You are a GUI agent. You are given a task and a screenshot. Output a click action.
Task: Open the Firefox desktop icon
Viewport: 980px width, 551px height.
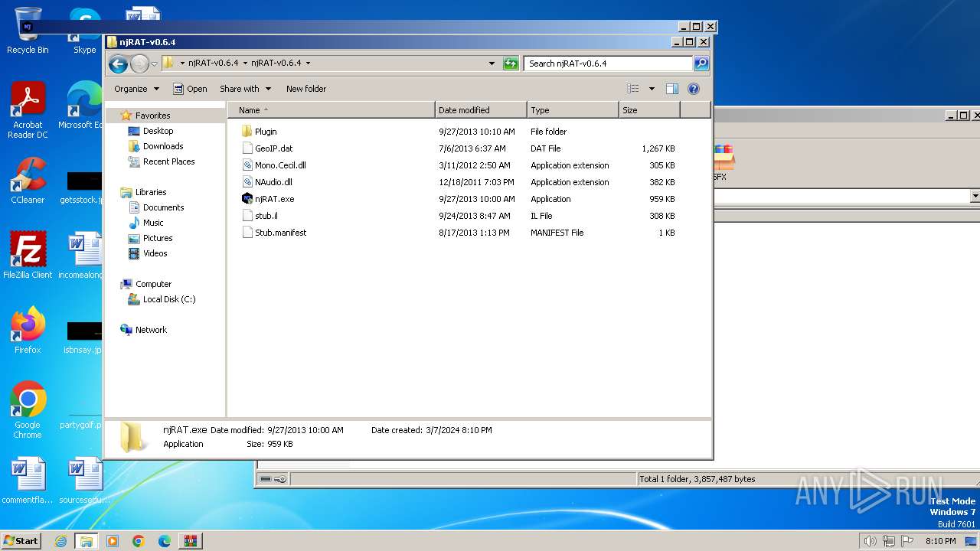coord(28,331)
